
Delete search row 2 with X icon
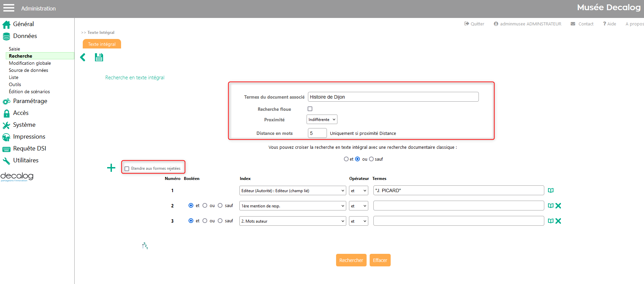[x=558, y=206]
